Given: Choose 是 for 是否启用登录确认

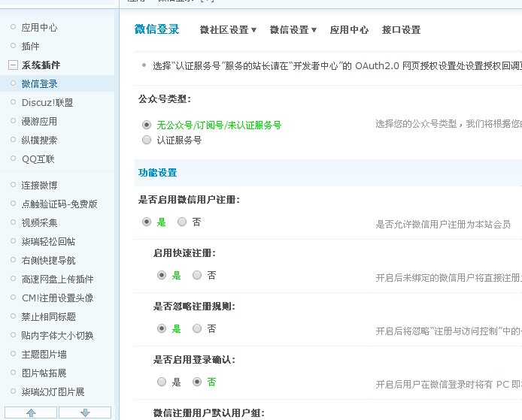Looking at the screenshot, I should (x=162, y=382).
